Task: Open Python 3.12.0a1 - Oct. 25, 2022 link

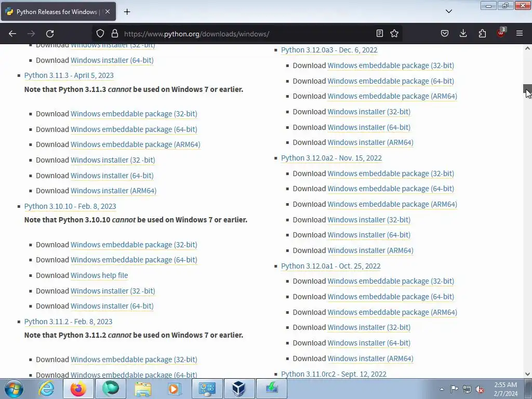Action: (x=331, y=266)
